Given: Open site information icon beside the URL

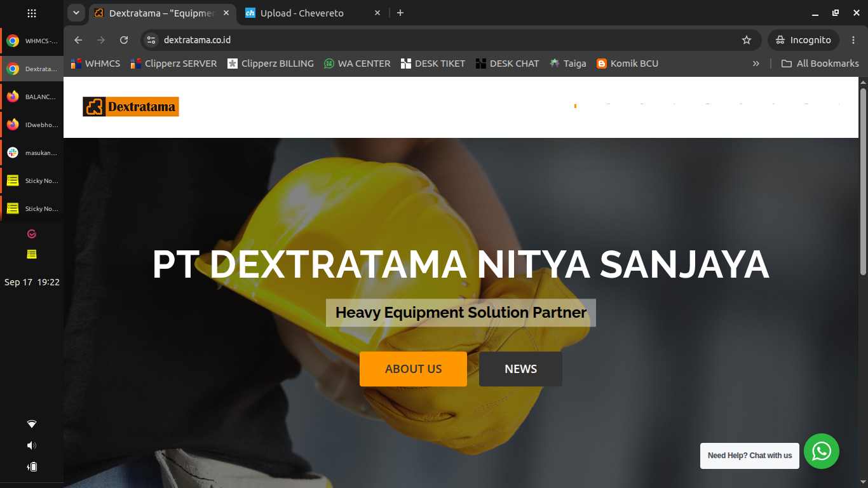Looking at the screenshot, I should (x=151, y=40).
